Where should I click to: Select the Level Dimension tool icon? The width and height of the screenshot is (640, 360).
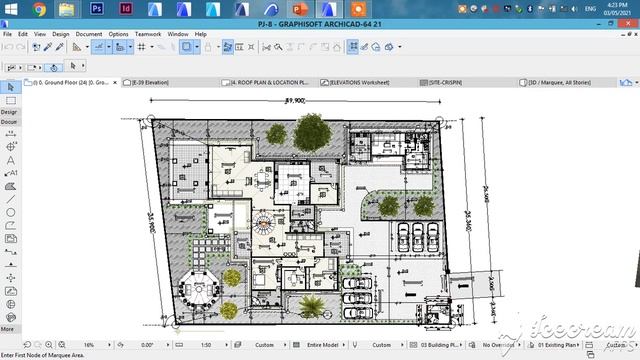pos(11,147)
